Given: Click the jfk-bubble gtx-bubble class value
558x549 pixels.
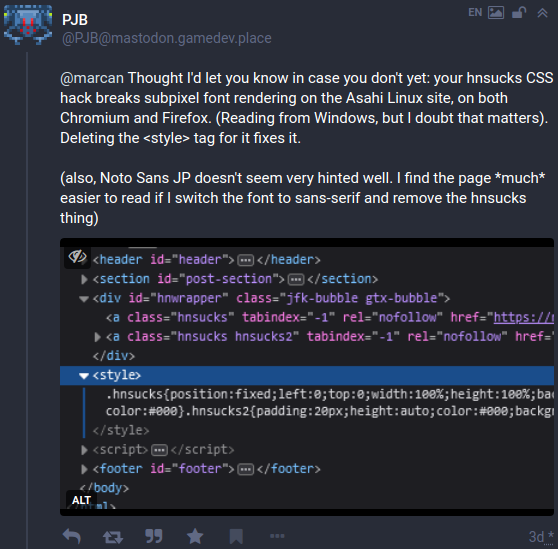Looking at the screenshot, I should 362,298.
